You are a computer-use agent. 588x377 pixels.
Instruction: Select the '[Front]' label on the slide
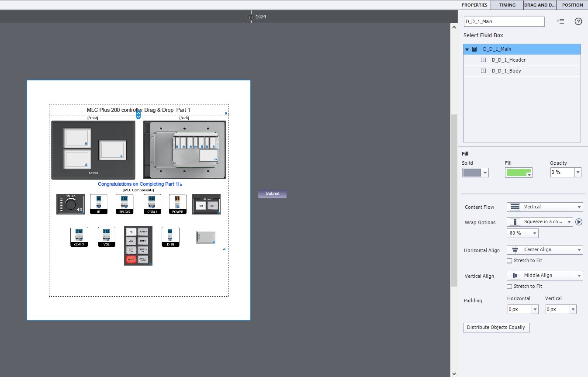click(93, 118)
